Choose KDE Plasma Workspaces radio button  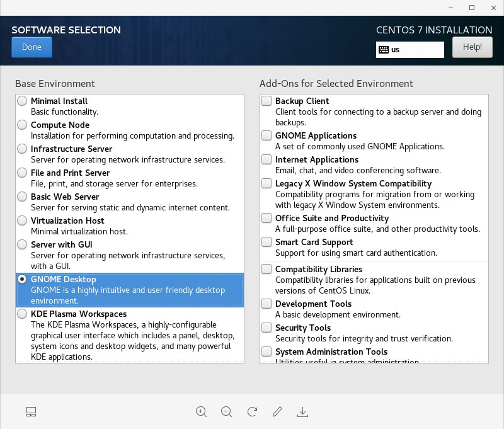click(22, 314)
